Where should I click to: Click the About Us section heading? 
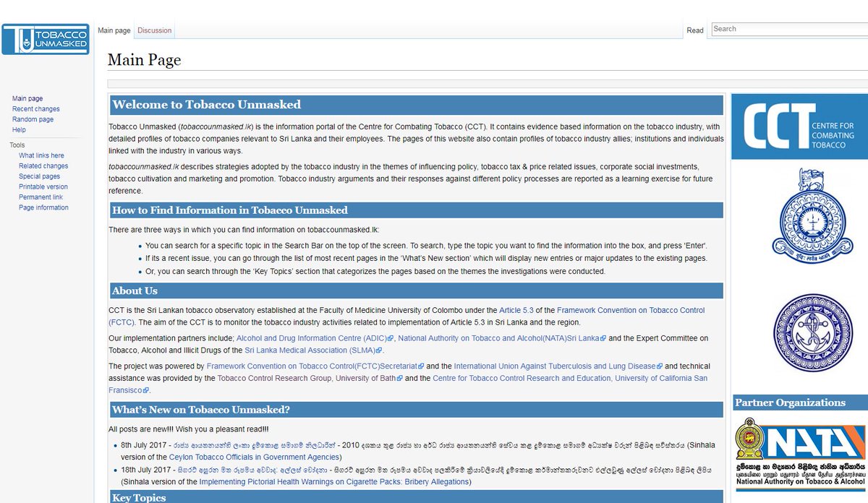[135, 291]
